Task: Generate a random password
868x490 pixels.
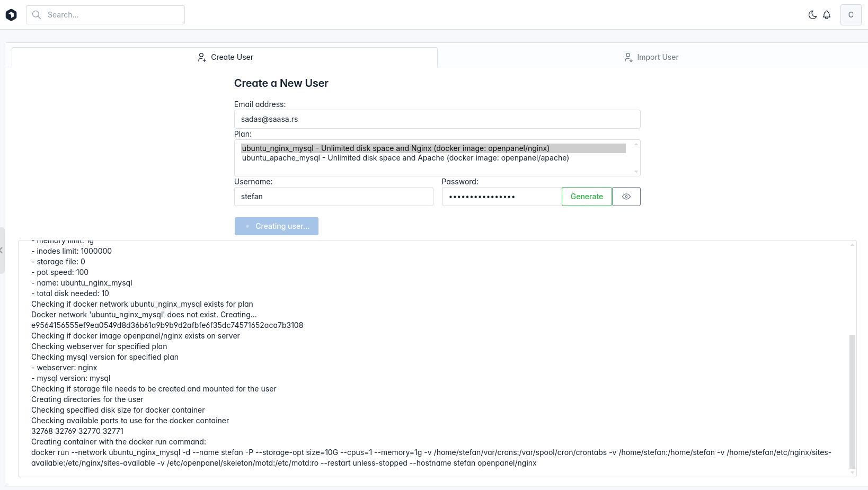Action: point(587,197)
